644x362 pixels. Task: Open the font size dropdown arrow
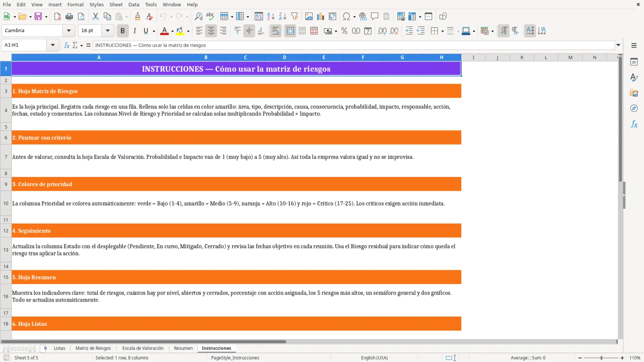tap(107, 31)
